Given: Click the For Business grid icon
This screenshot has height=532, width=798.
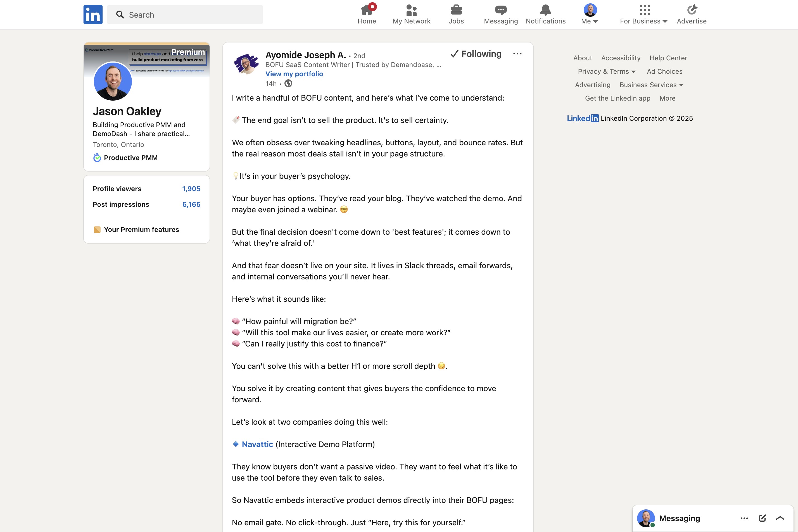Looking at the screenshot, I should (645, 10).
